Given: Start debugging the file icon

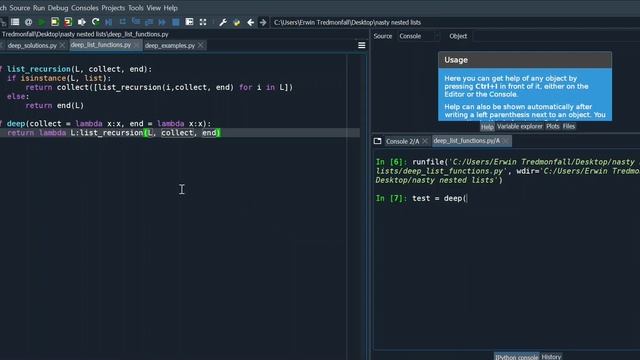Looking at the screenshot, I should coord(109,22).
